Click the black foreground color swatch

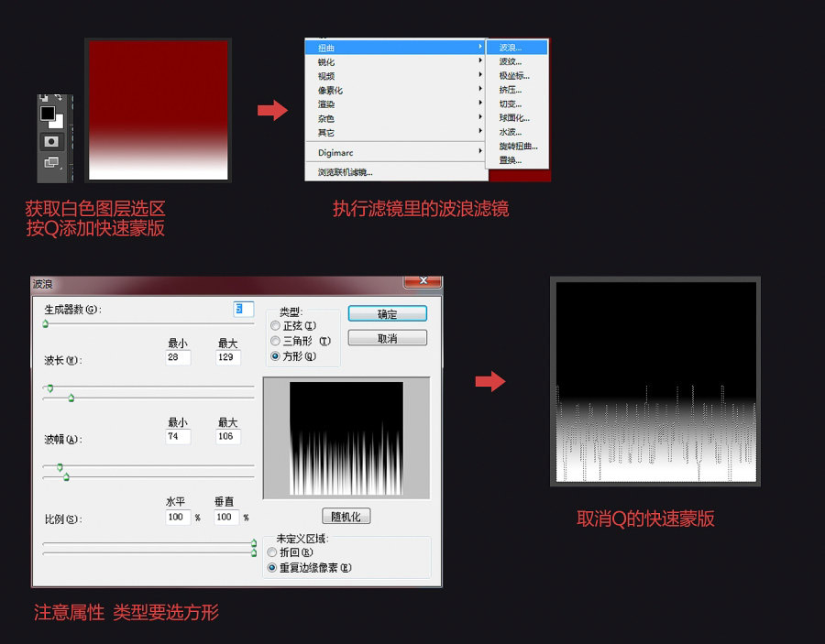pos(48,114)
